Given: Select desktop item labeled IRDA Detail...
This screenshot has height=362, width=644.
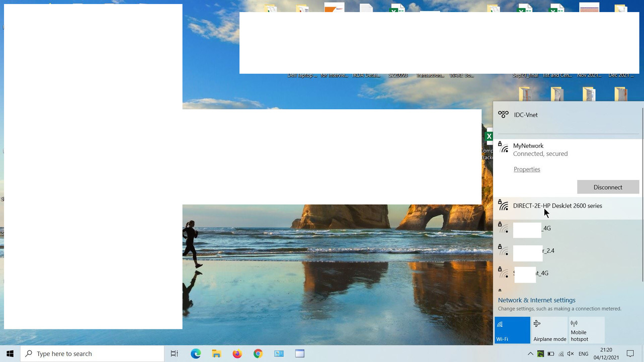Looking at the screenshot, I should (x=366, y=75).
